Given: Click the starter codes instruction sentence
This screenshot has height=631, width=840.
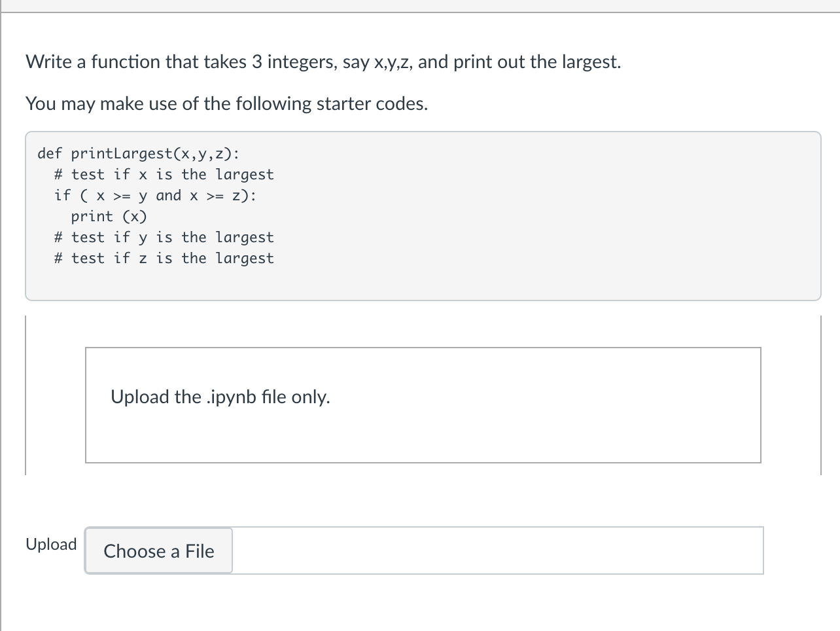Looking at the screenshot, I should (226, 103).
